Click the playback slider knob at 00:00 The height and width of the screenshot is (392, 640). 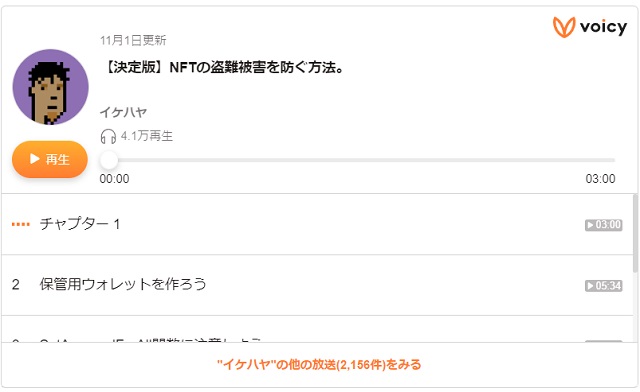coord(109,160)
